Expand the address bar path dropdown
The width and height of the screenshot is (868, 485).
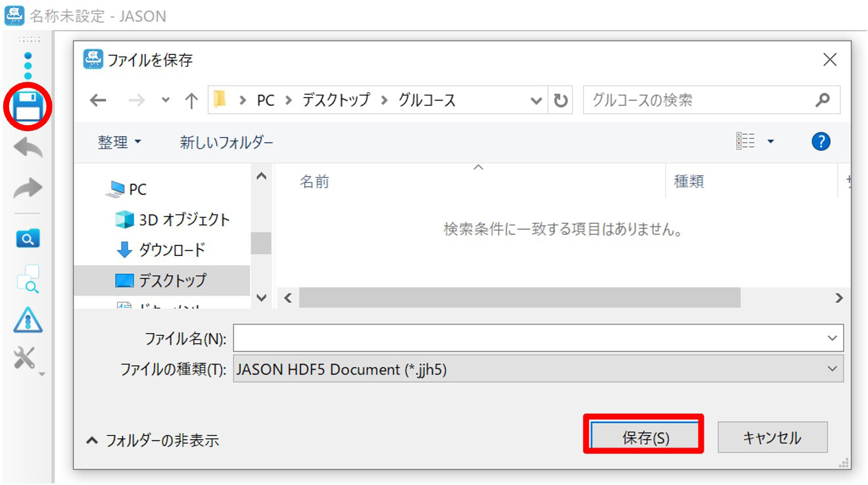(x=537, y=101)
